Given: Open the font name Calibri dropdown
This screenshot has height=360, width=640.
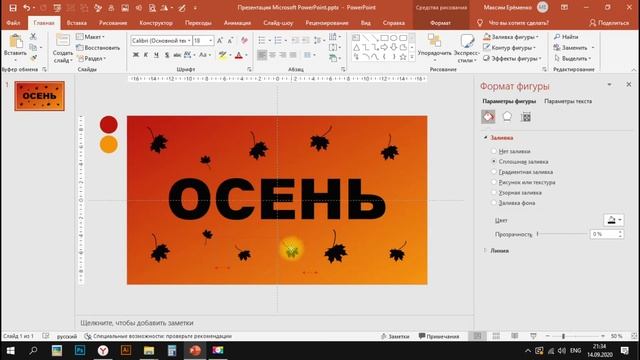Looking at the screenshot, I should (189, 40).
